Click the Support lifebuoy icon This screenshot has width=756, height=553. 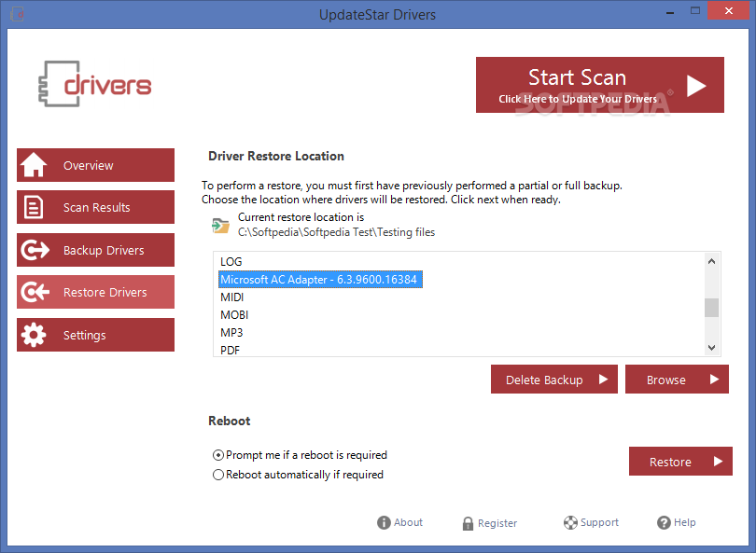[x=570, y=522]
